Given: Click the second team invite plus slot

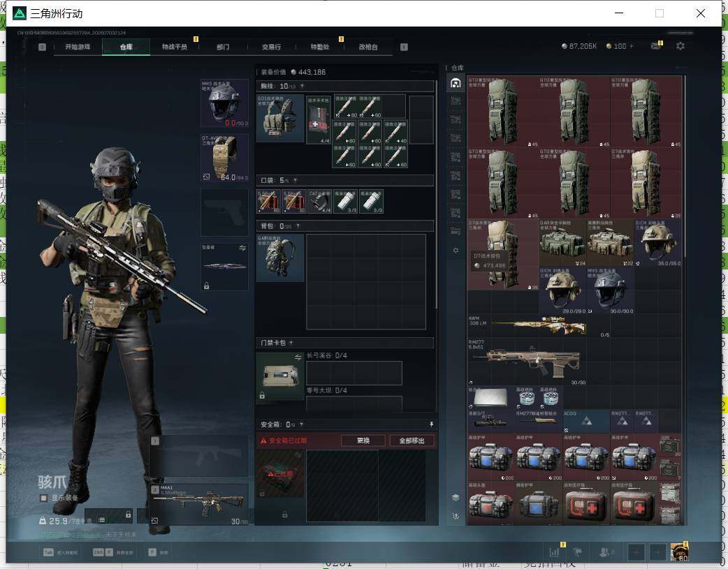Looking at the screenshot, I should point(657,552).
